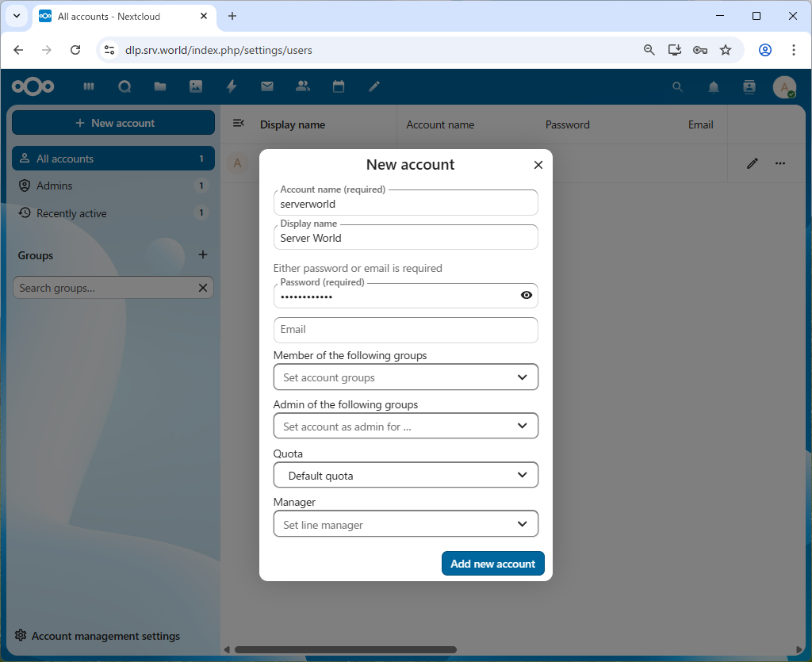The image size is (812, 662).
Task: Click the Display name column header
Action: tap(293, 124)
